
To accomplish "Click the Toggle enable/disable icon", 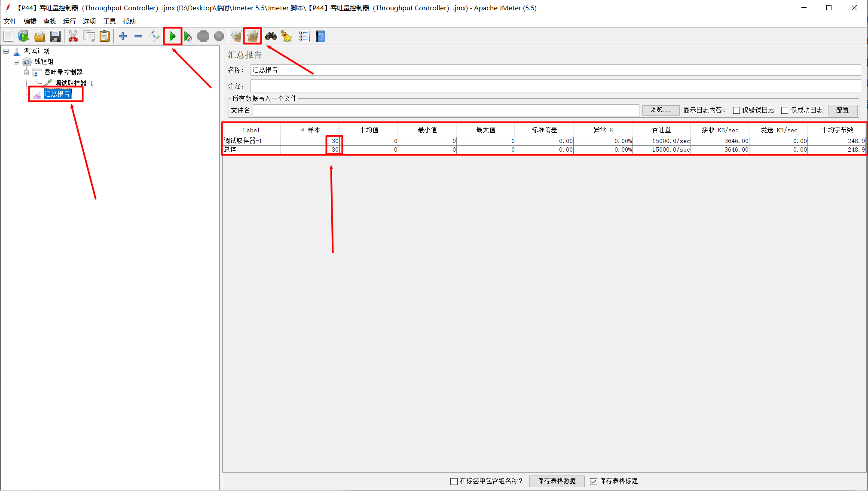I will click(x=154, y=37).
